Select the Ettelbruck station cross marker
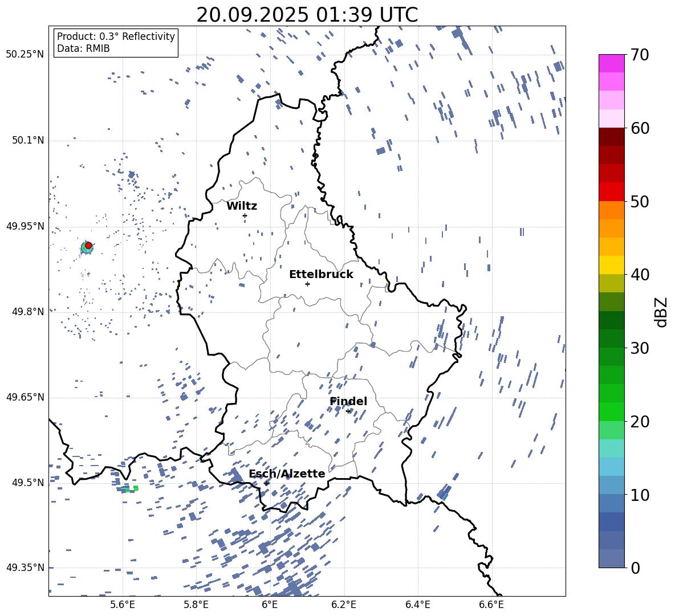This screenshot has width=675, height=616. click(307, 284)
